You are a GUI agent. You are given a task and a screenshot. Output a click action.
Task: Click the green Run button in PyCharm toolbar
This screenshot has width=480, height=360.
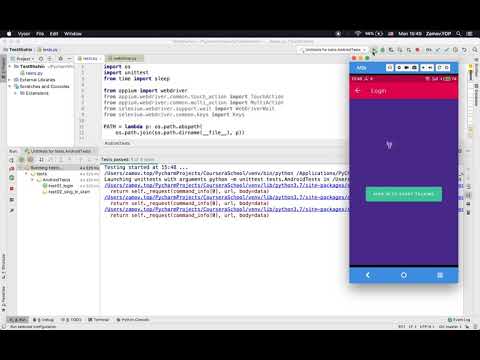coord(374,50)
